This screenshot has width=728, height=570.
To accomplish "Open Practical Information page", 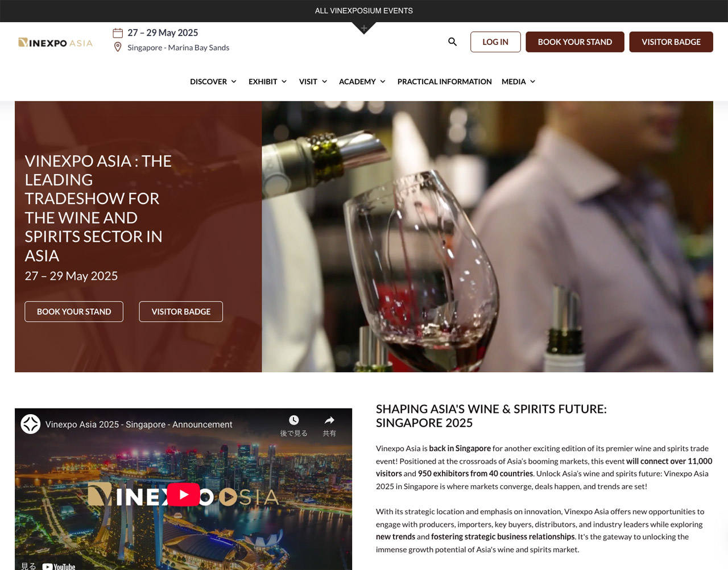I will tap(445, 81).
